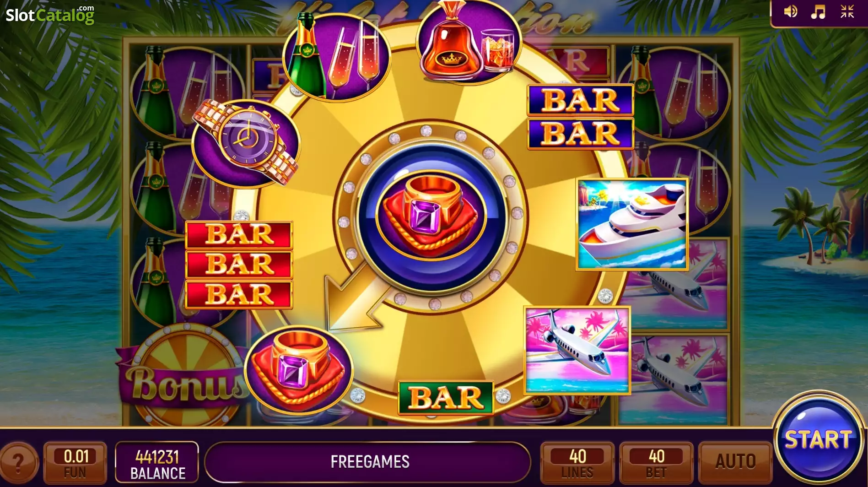Click the FREEGAMES status bar

tap(369, 462)
